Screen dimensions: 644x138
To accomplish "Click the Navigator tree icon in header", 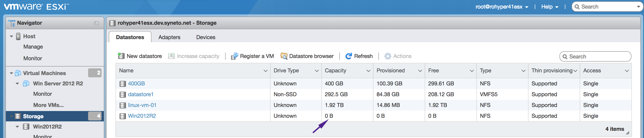I will 11,23.
